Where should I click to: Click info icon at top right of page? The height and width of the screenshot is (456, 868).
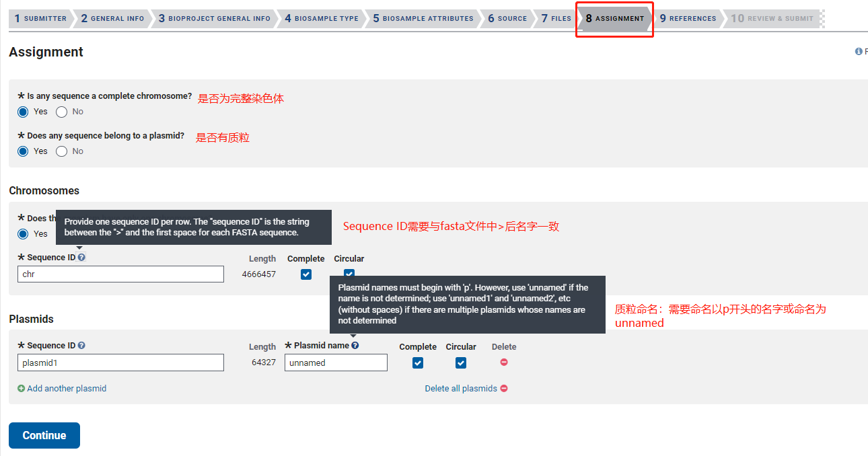[859, 52]
